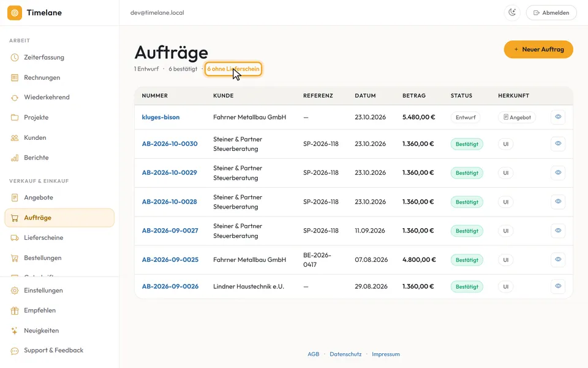Select the 1 Entwurf filter text
The image size is (588, 368).
coord(146,69)
